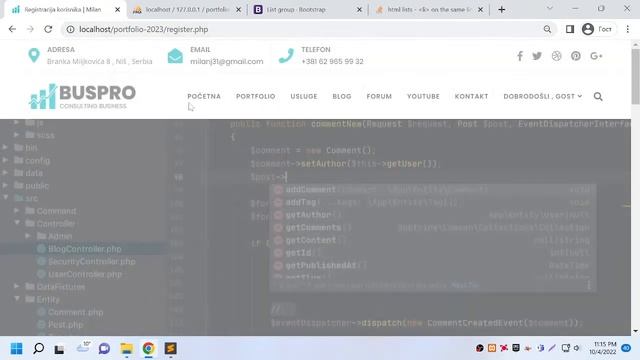Open a new browser tab

coord(502,9)
